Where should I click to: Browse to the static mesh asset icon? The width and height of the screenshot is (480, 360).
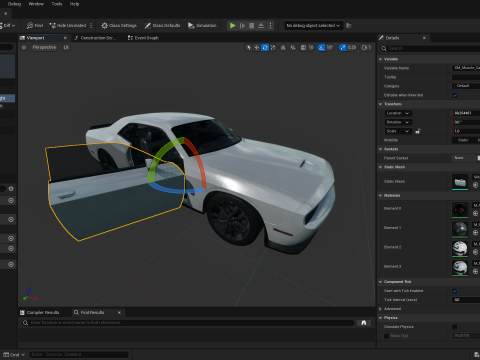coord(476,185)
